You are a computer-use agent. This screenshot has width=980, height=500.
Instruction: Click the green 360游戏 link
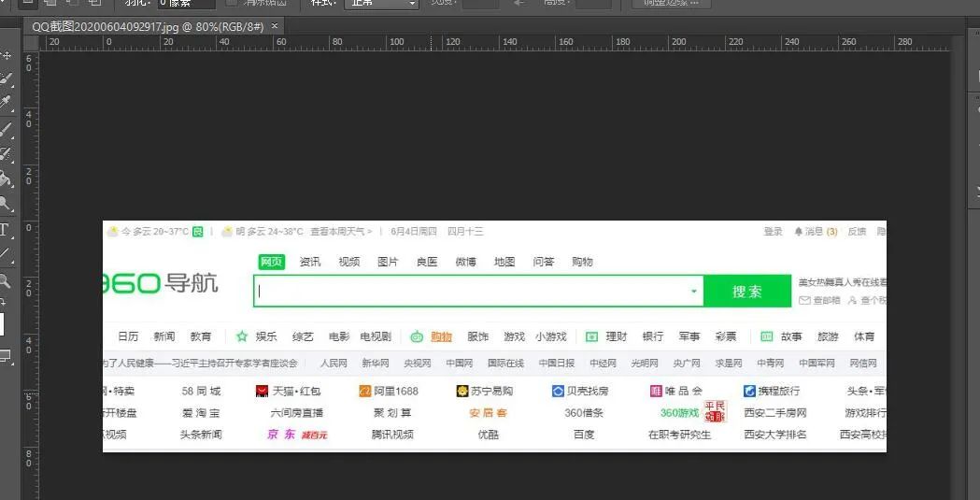(x=679, y=413)
